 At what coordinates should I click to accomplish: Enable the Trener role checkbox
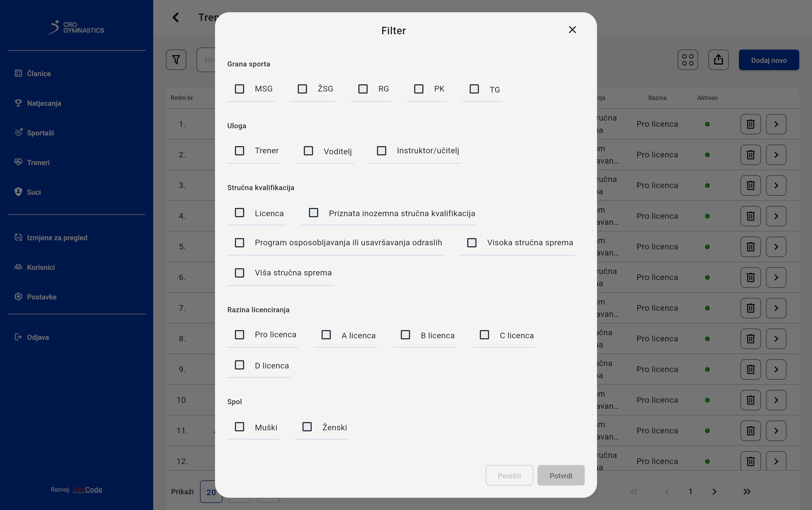coord(239,150)
